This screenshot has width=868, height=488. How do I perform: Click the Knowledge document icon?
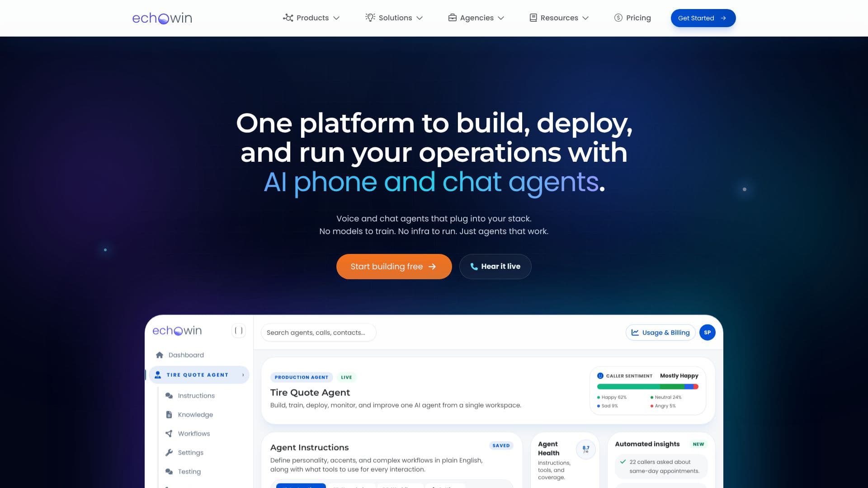click(x=169, y=415)
